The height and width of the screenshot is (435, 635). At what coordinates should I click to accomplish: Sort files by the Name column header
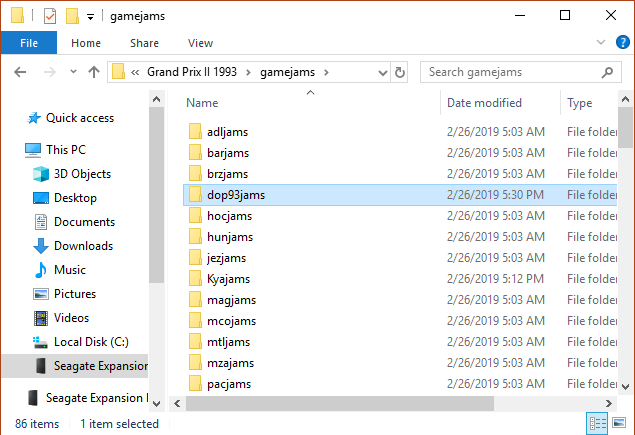tap(203, 103)
